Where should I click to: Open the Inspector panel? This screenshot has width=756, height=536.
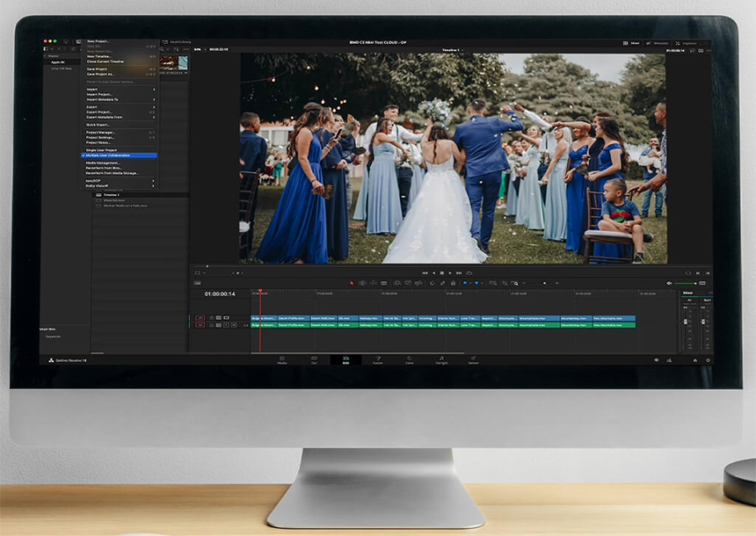point(687,42)
